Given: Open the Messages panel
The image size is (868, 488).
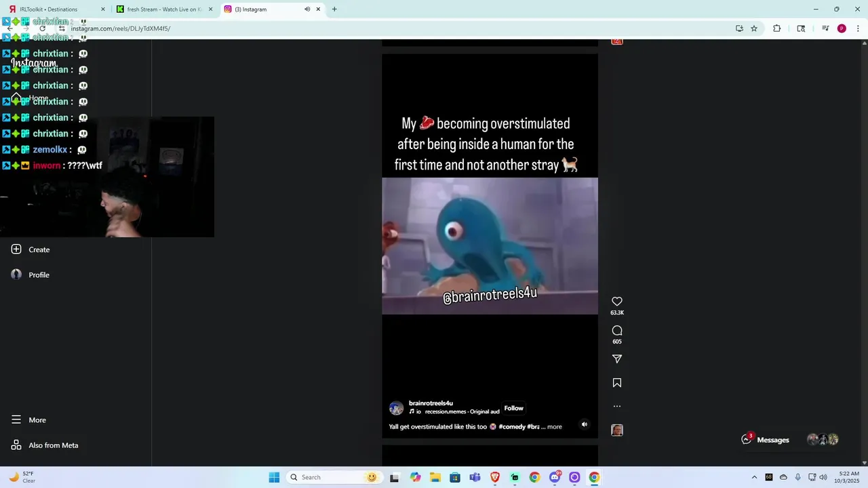Looking at the screenshot, I should point(773,440).
